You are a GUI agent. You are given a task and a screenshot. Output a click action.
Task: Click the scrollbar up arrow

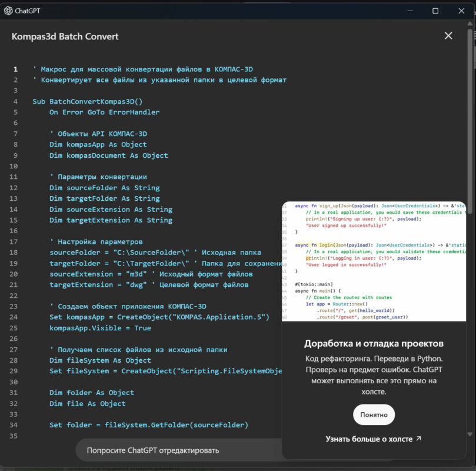click(x=470, y=24)
